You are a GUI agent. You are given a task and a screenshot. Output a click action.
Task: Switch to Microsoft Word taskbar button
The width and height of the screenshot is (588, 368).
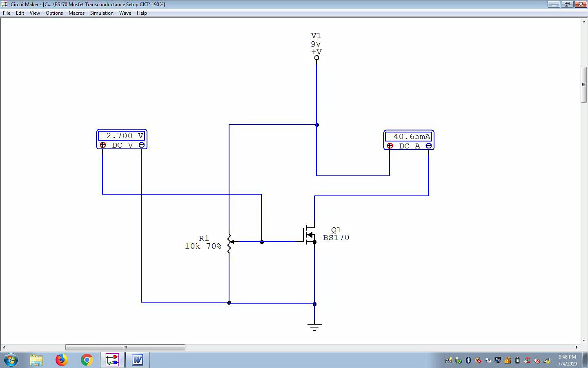click(x=138, y=360)
